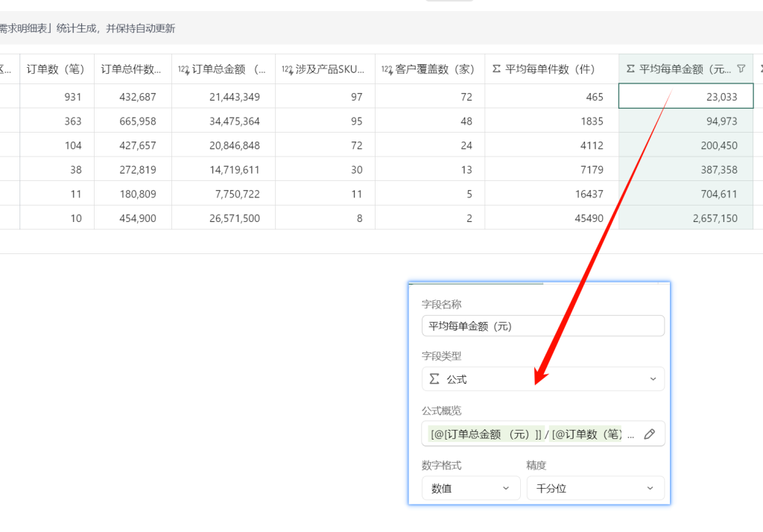
Task: Click the average pieces cell 465
Action: point(552,96)
